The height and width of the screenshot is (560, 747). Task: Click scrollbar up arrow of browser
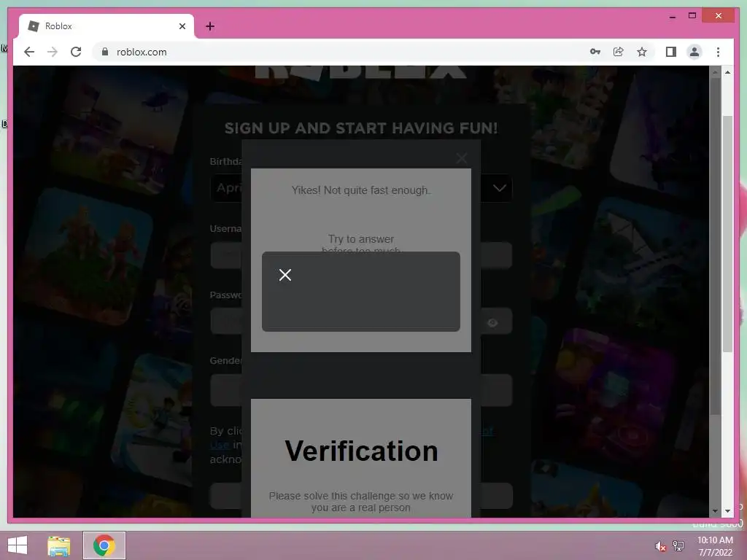[727, 72]
